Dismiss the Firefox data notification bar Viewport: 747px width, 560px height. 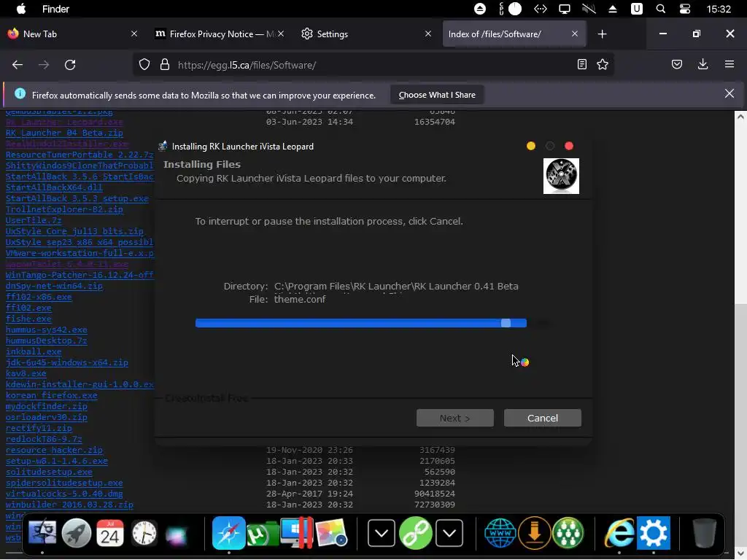(x=729, y=93)
